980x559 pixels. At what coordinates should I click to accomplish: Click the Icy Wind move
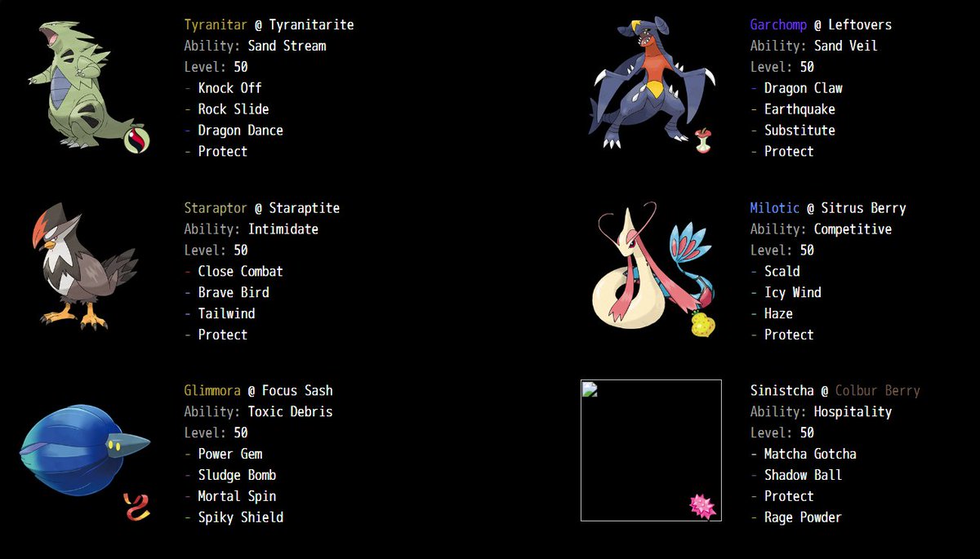[x=792, y=293]
